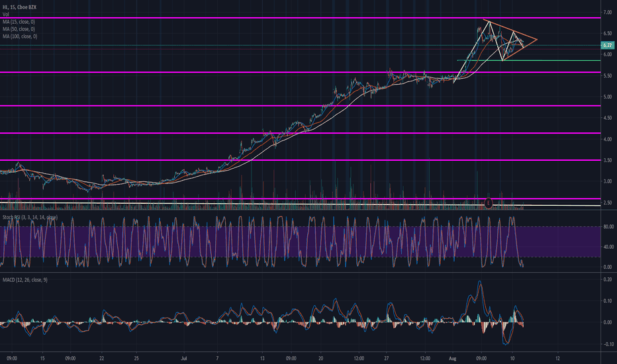Click the 4.50 price axis label
The height and width of the screenshot is (364, 617).
click(608, 118)
